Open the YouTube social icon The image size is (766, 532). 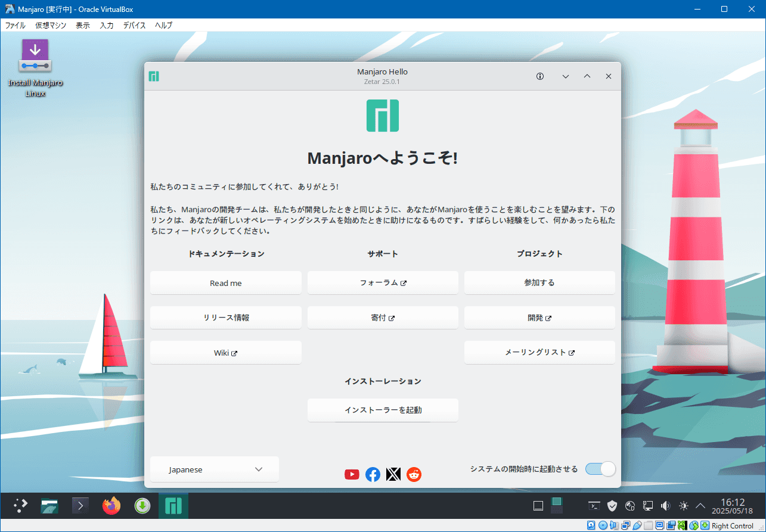pos(352,474)
